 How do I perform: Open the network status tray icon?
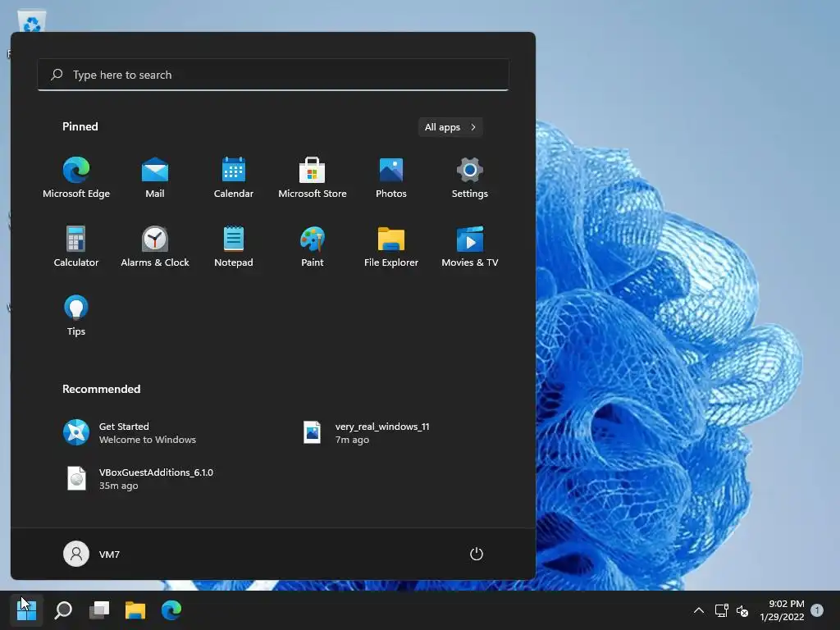click(721, 610)
